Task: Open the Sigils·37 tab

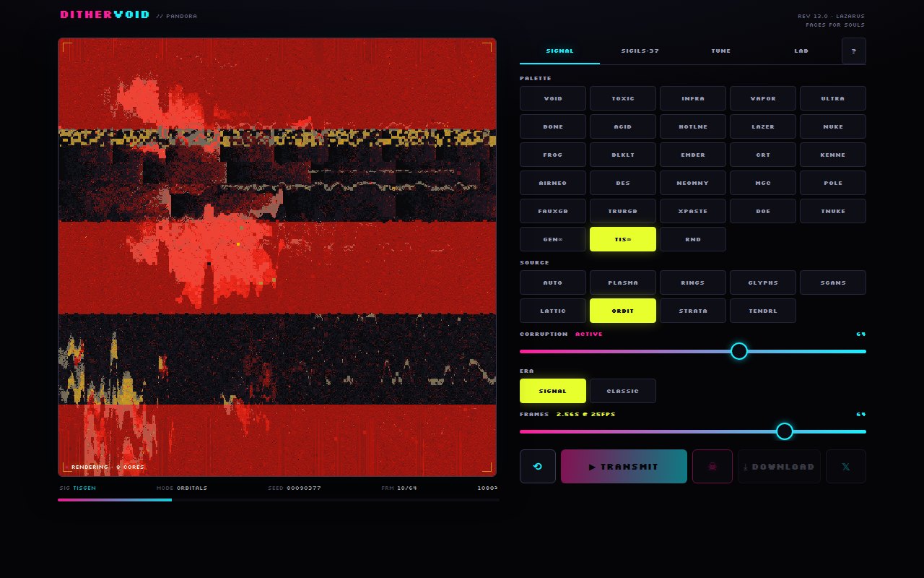Action: pos(640,51)
